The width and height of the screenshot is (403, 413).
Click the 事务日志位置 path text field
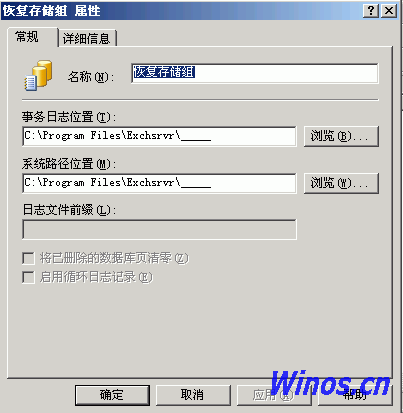point(159,136)
